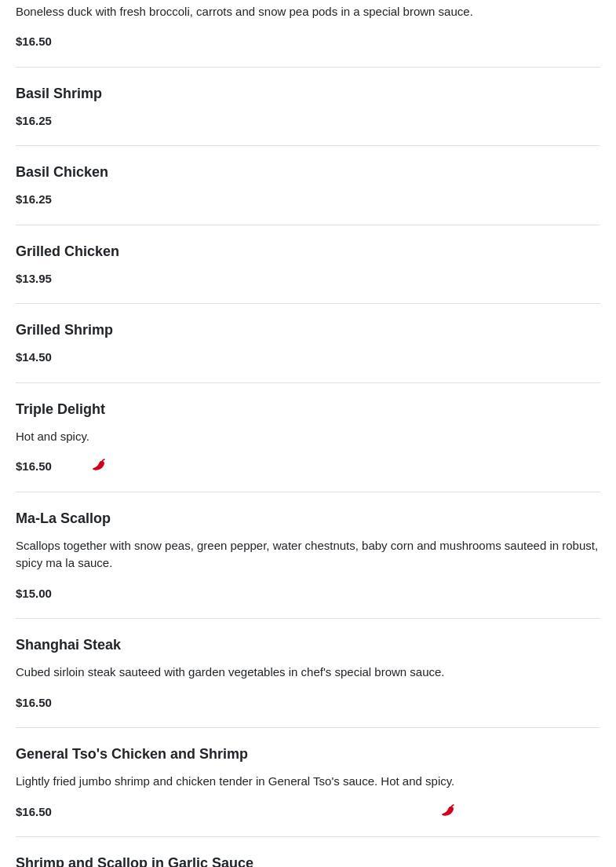Click the $16.25 price under Basil Shrimp
The image size is (616, 867).
pos(34,120)
